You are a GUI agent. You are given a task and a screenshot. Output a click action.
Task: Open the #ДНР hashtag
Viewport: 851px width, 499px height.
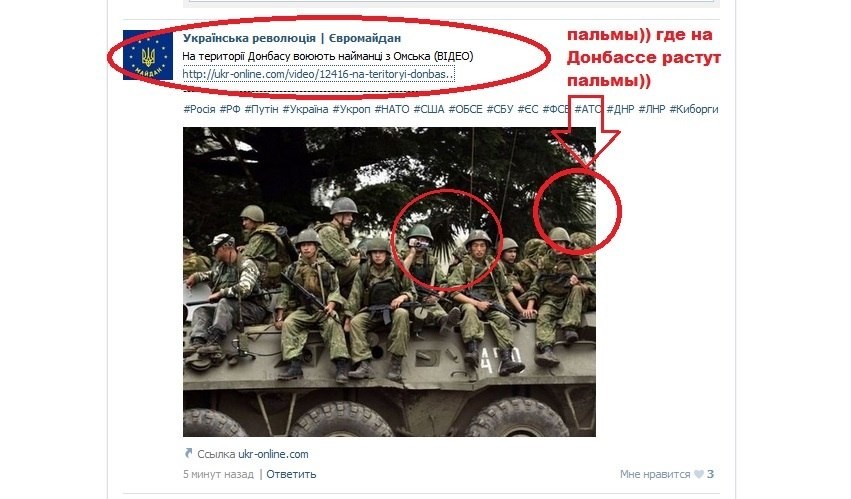pos(620,109)
